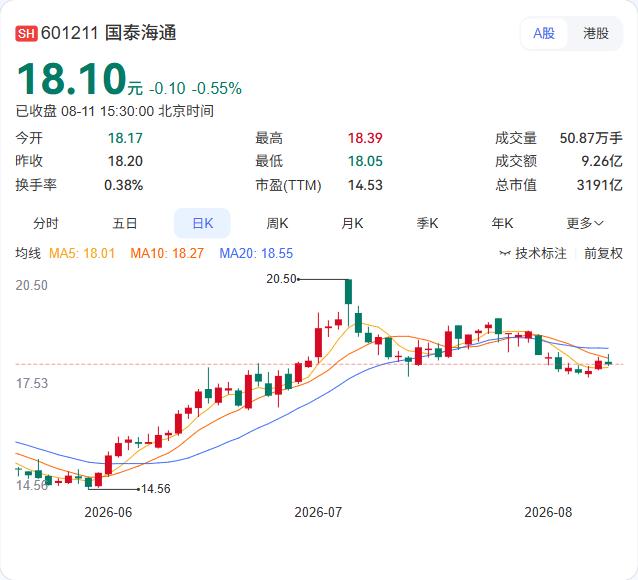Viewport: 638px width, 580px height.
Task: Select the 分时 chart tab
Action: (46, 223)
